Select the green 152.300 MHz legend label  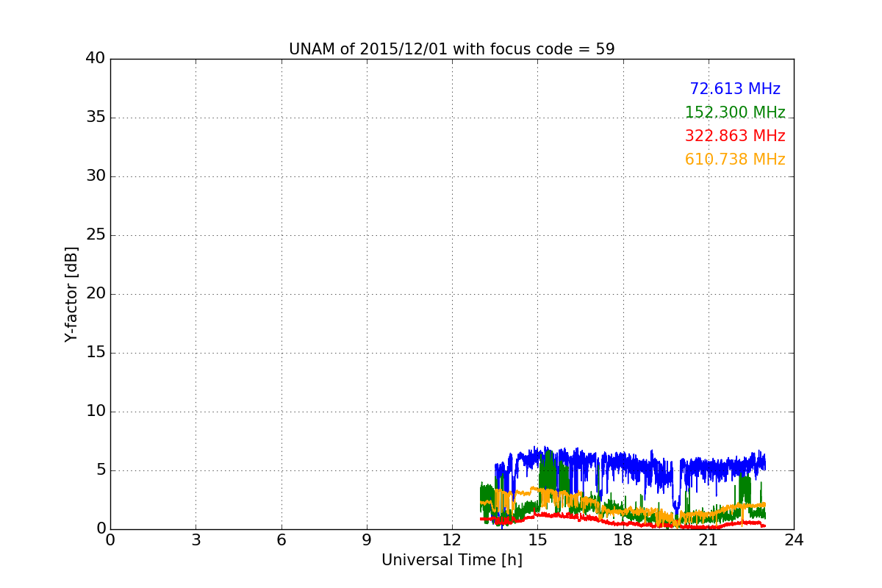click(x=735, y=112)
